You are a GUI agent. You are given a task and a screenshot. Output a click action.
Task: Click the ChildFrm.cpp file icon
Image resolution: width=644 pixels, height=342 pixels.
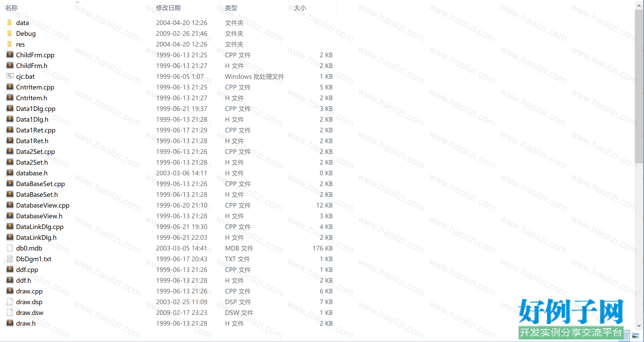pyautogui.click(x=10, y=55)
